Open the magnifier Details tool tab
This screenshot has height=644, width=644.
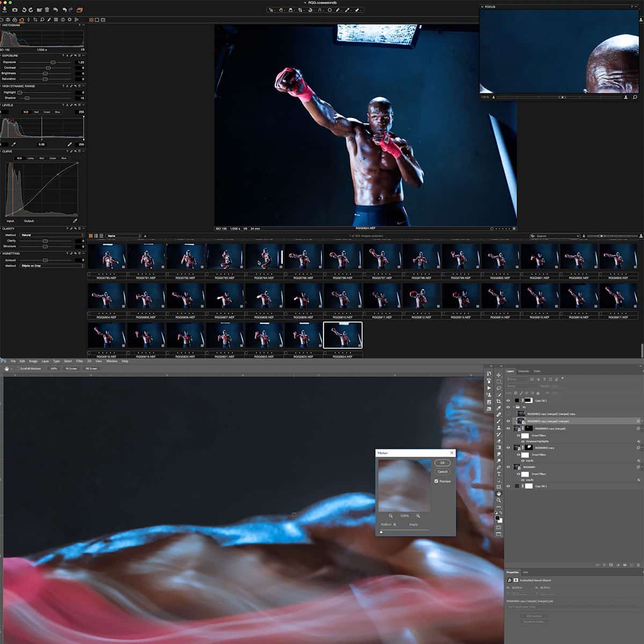pos(42,20)
